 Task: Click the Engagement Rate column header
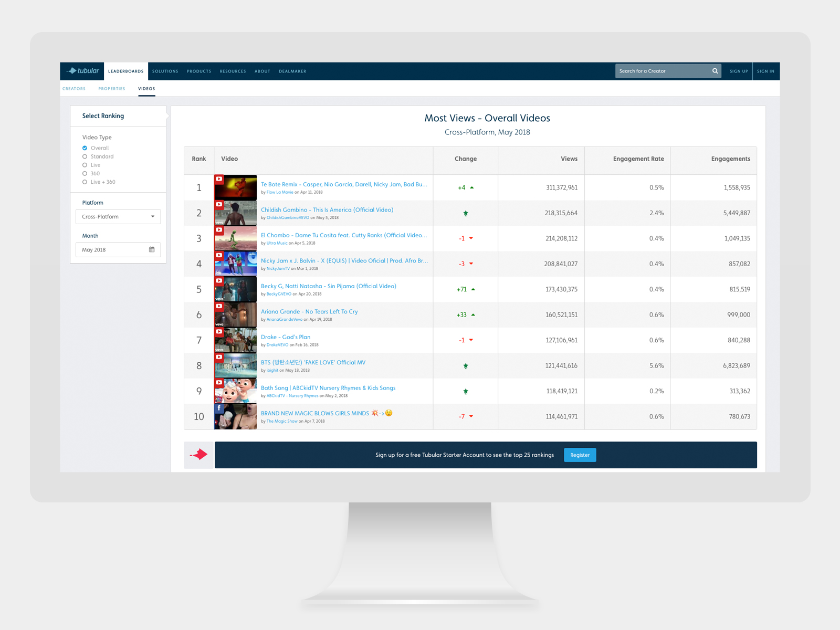click(638, 159)
